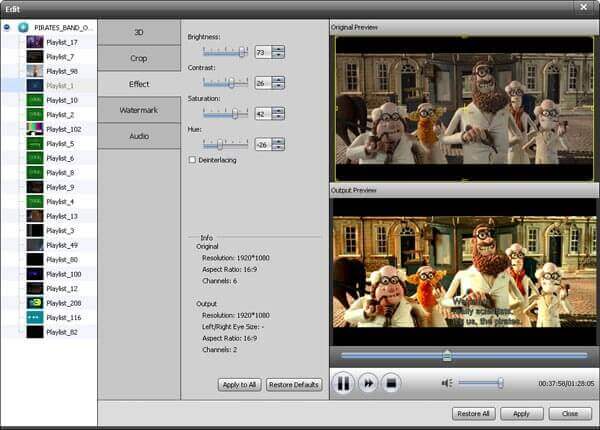600x430 pixels.
Task: Stop the preview playback
Action: coord(391,383)
